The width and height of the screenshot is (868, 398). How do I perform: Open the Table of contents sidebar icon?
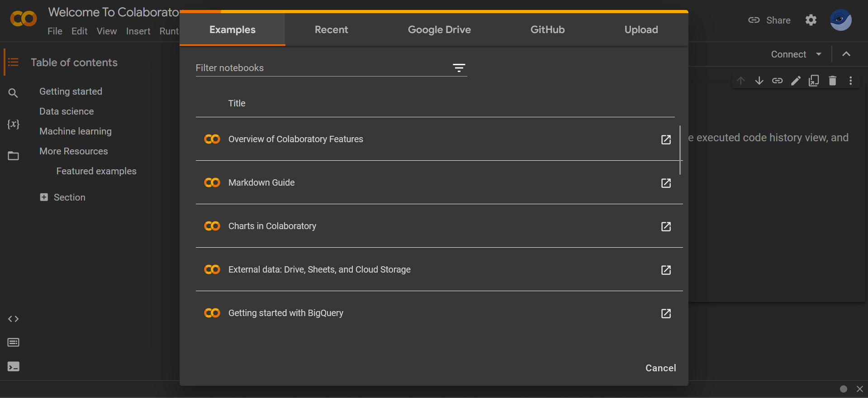click(13, 62)
